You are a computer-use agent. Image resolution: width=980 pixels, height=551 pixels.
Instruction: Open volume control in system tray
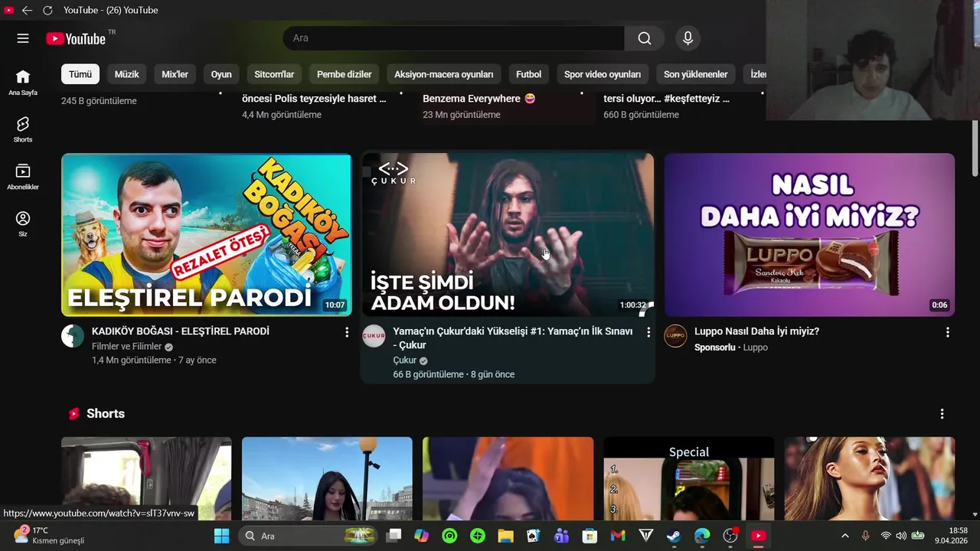point(901,536)
